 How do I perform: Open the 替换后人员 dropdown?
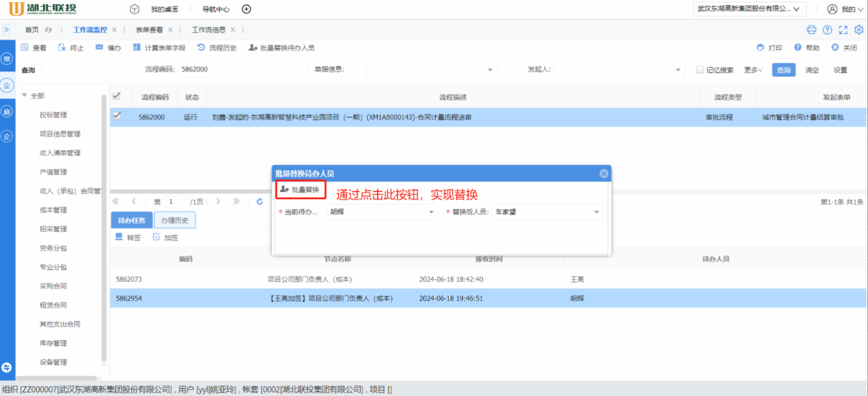pyautogui.click(x=596, y=213)
